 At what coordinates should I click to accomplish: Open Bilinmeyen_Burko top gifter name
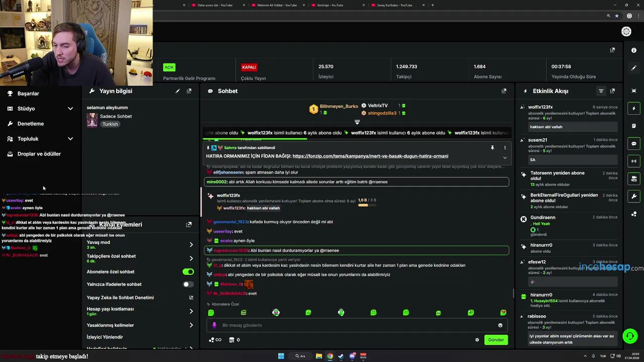pyautogui.click(x=339, y=106)
